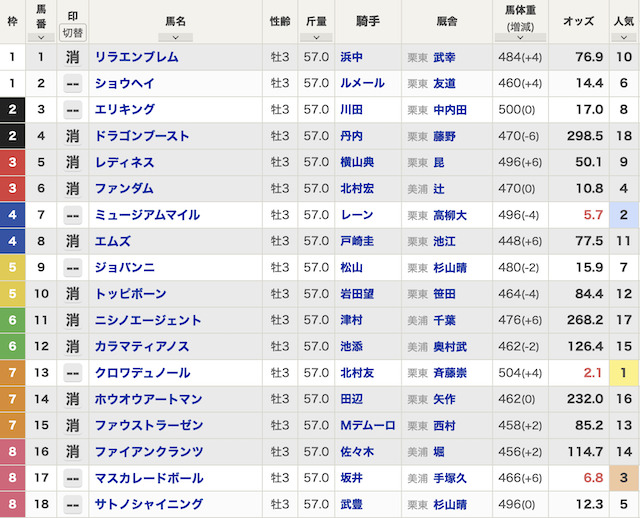Click odds value 2.1
Image resolution: width=640 pixels, height=518 pixels.
click(x=593, y=373)
